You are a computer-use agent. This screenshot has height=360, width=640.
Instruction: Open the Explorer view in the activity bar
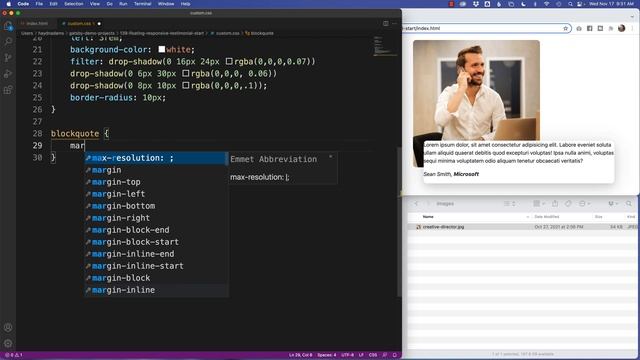[x=8, y=26]
